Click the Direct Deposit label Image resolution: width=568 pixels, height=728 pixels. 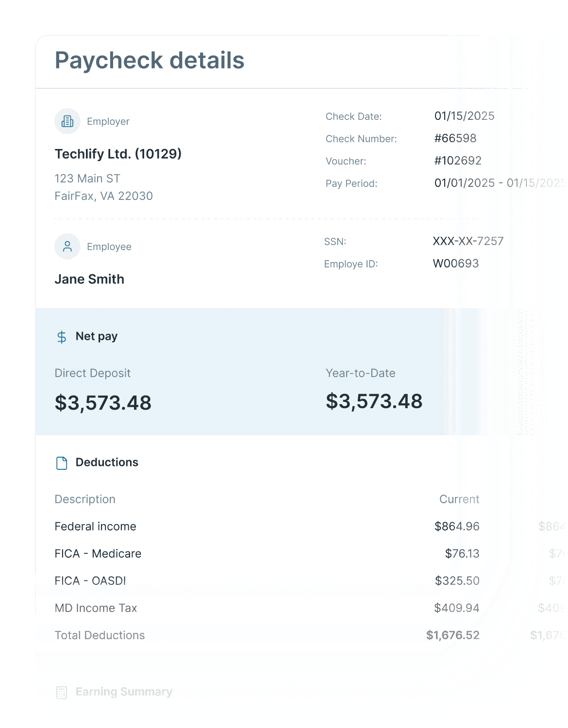pos(93,373)
